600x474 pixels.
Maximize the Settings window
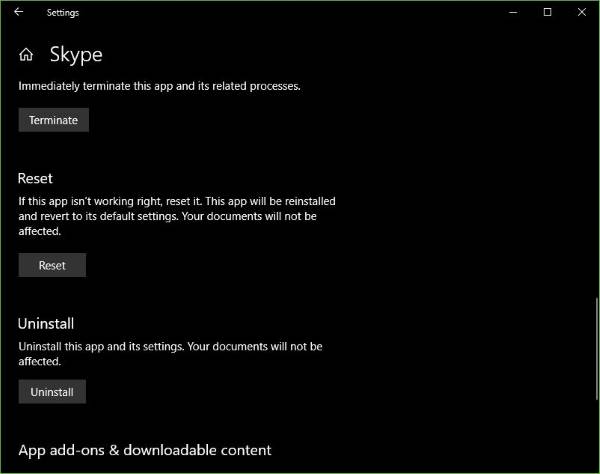pos(547,12)
